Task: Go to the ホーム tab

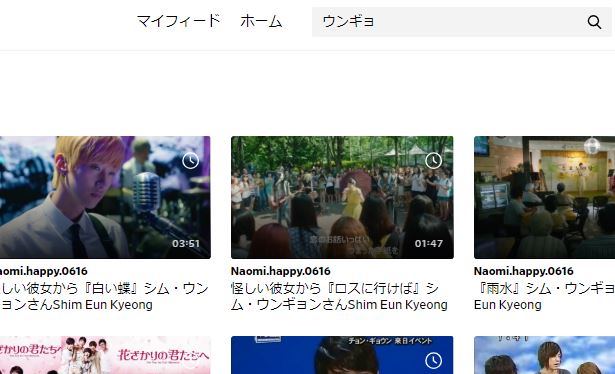Action: (x=261, y=21)
